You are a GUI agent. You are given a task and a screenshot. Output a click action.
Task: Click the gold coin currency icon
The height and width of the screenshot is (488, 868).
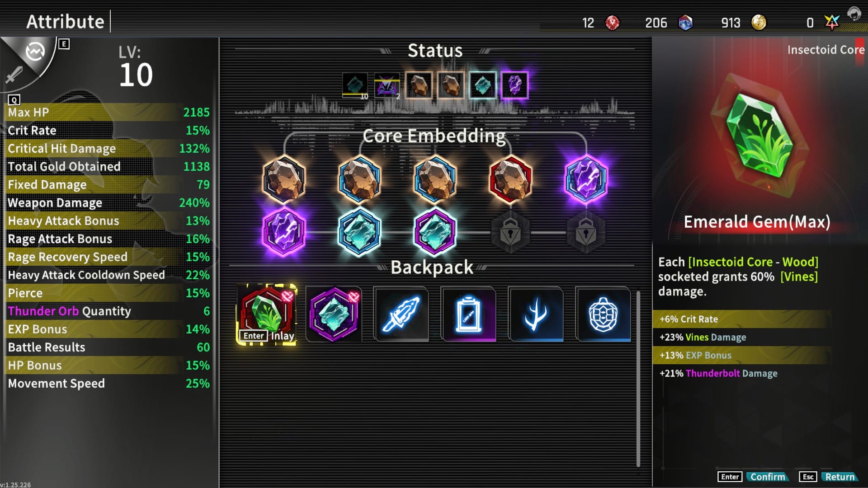[x=759, y=22]
